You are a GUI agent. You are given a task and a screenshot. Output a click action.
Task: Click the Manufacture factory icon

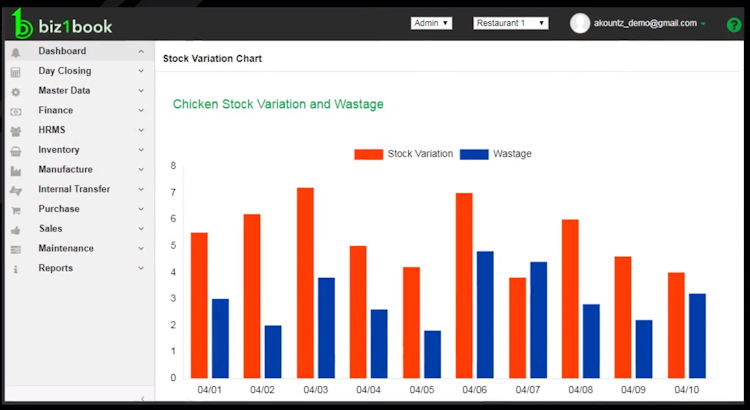pyautogui.click(x=16, y=171)
